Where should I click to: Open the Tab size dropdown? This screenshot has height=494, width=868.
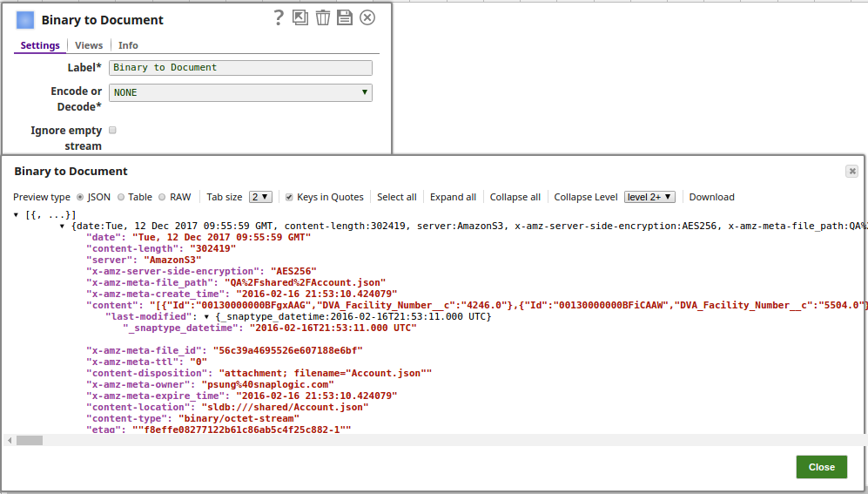pyautogui.click(x=260, y=197)
